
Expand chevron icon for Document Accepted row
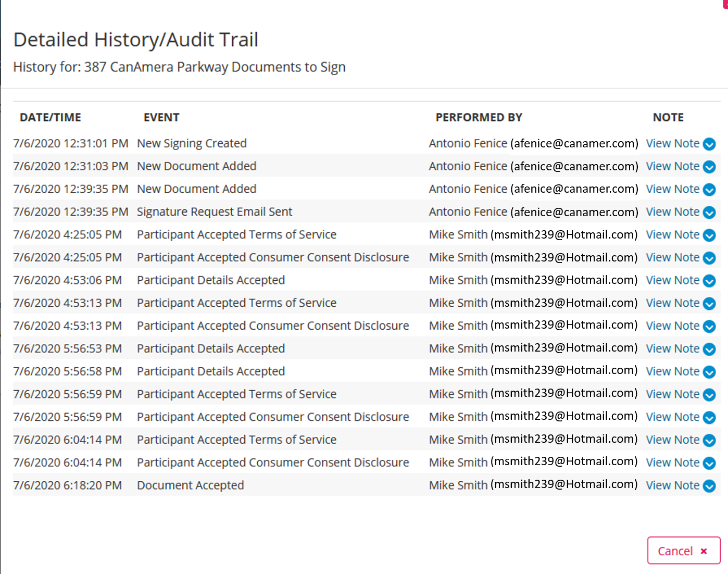pyautogui.click(x=709, y=486)
